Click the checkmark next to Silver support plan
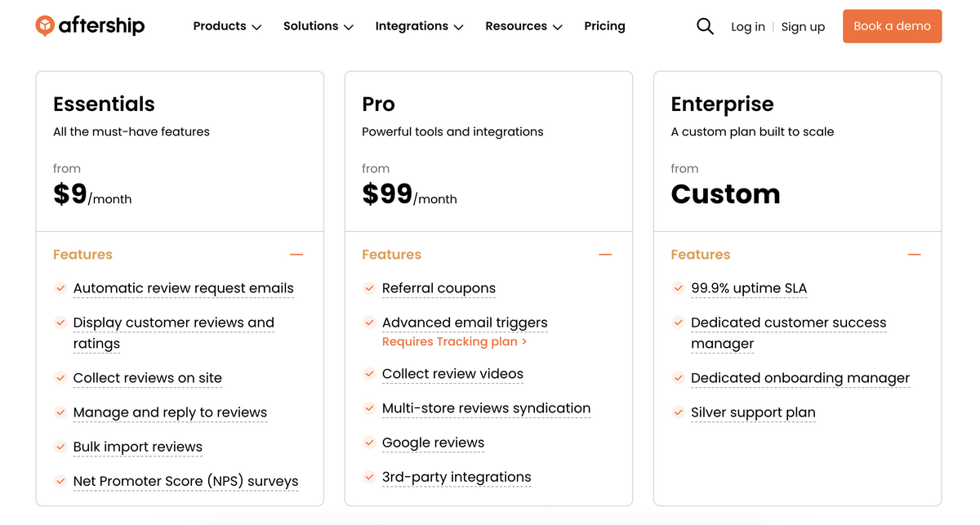The height and width of the screenshot is (525, 980). click(678, 412)
